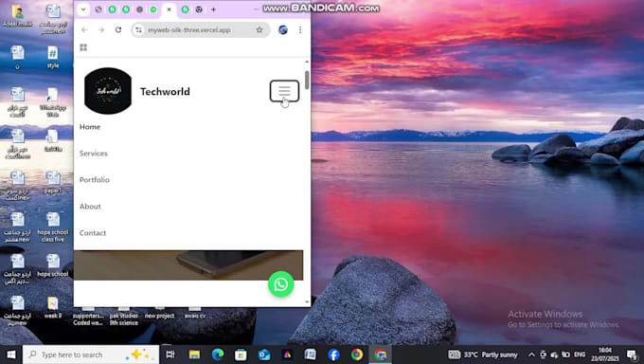Click the Techworld circular logo
The width and height of the screenshot is (644, 364).
[108, 91]
